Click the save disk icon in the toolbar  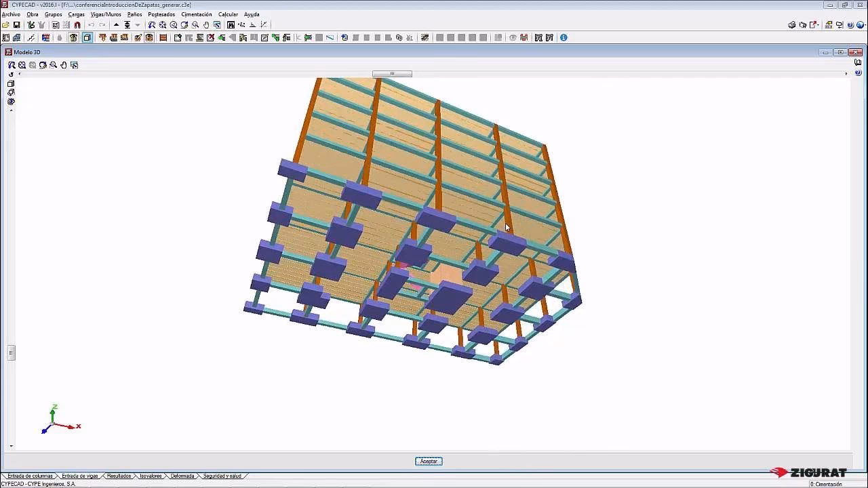17,25
